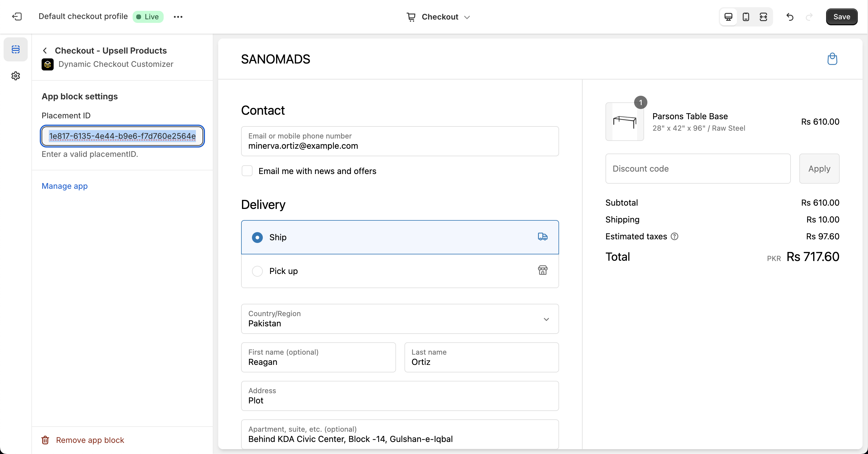The height and width of the screenshot is (454, 868).
Task: Click the Default checkout profile title
Action: 83,17
